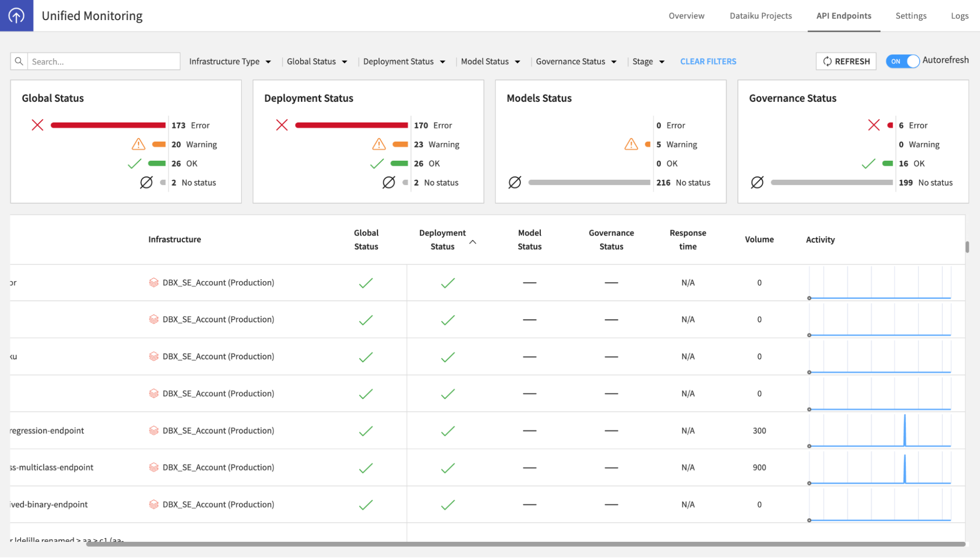This screenshot has width=980, height=558.
Task: Click the volume value 300
Action: click(759, 431)
